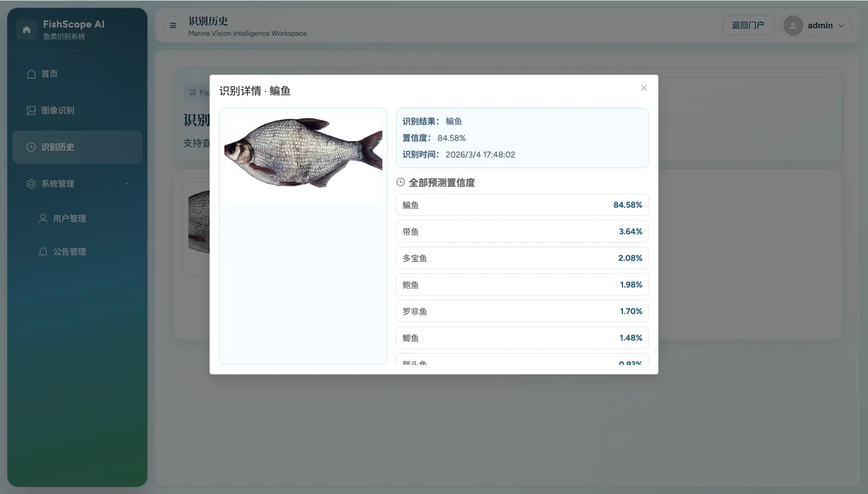Close the 识别详情 dialog
The height and width of the screenshot is (494, 868).
click(x=644, y=88)
